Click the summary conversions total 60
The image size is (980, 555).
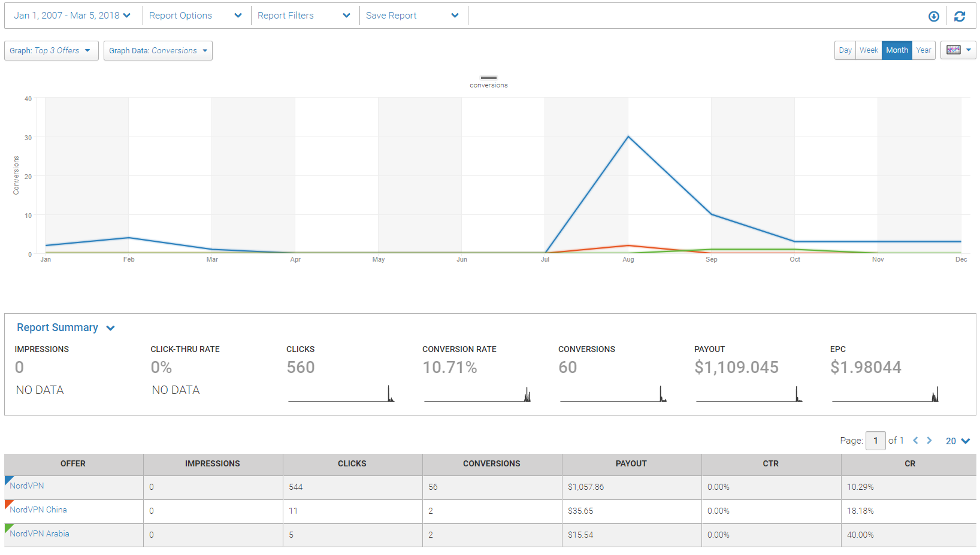point(568,368)
